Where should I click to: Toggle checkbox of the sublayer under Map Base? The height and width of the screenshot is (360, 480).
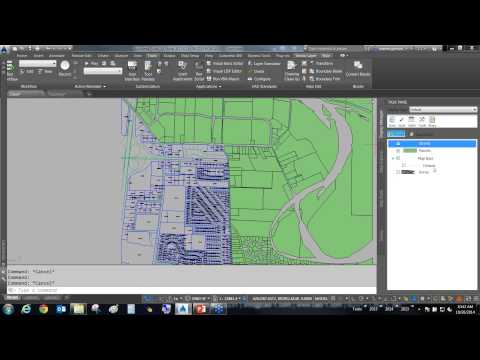404,165
